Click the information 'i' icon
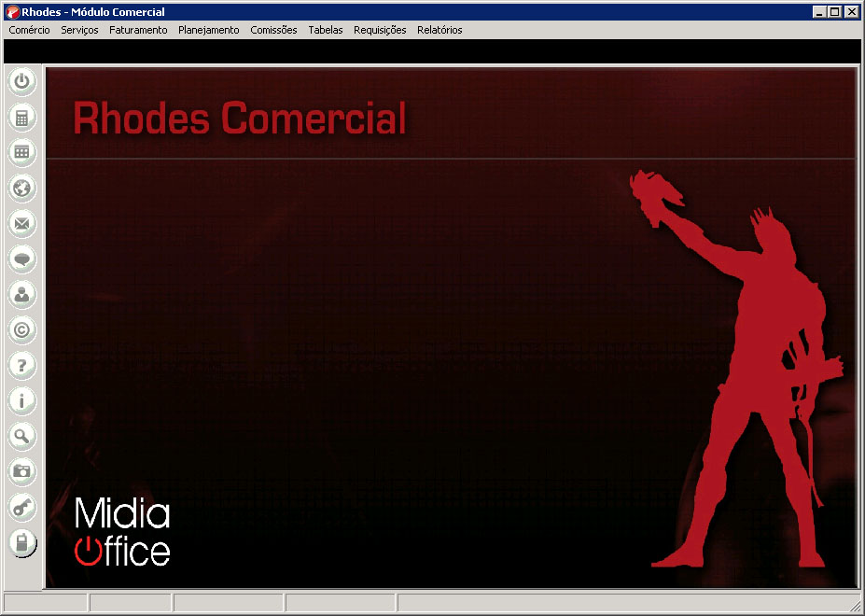865x616 pixels. 22,400
